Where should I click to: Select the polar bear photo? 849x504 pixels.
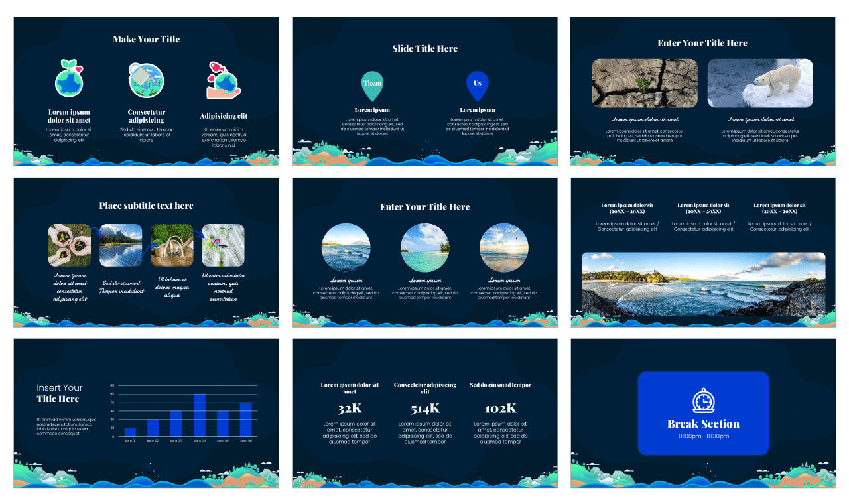tap(760, 84)
